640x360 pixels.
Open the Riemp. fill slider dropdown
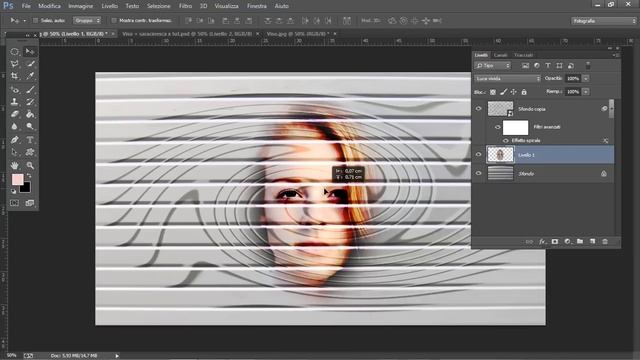[x=586, y=92]
